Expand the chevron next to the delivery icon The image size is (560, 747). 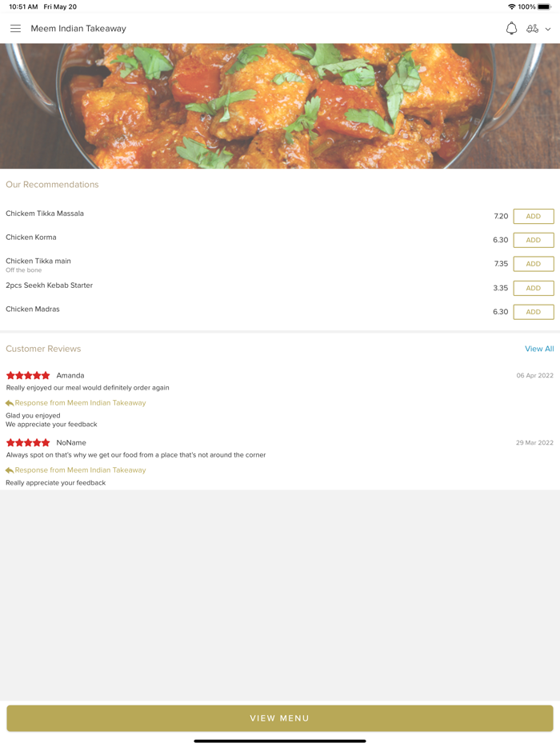tap(547, 29)
